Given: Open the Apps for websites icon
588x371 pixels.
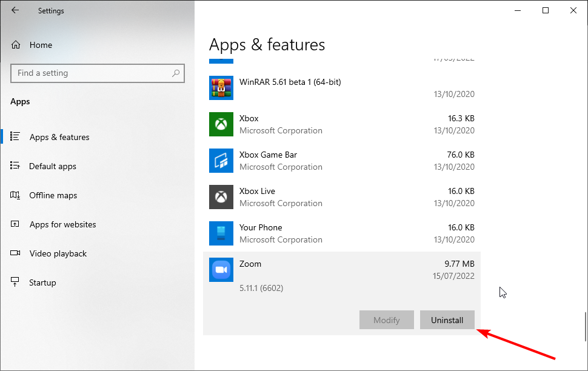Looking at the screenshot, I should coord(15,224).
